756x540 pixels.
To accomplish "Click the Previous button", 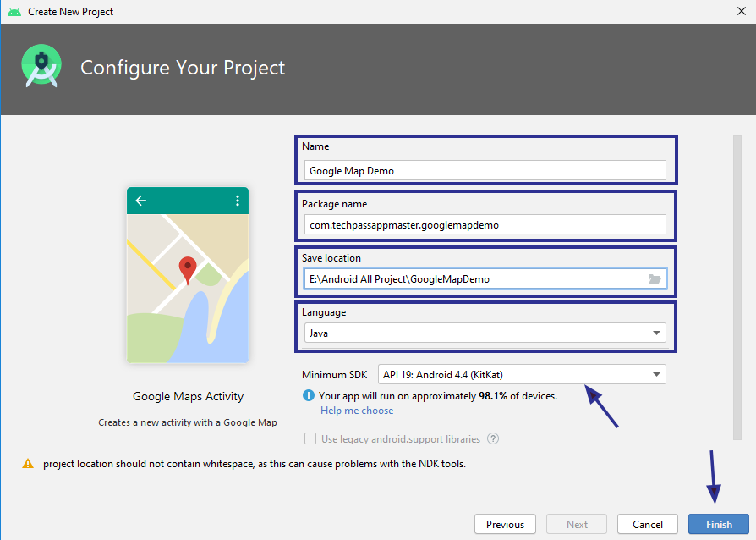I will (505, 525).
